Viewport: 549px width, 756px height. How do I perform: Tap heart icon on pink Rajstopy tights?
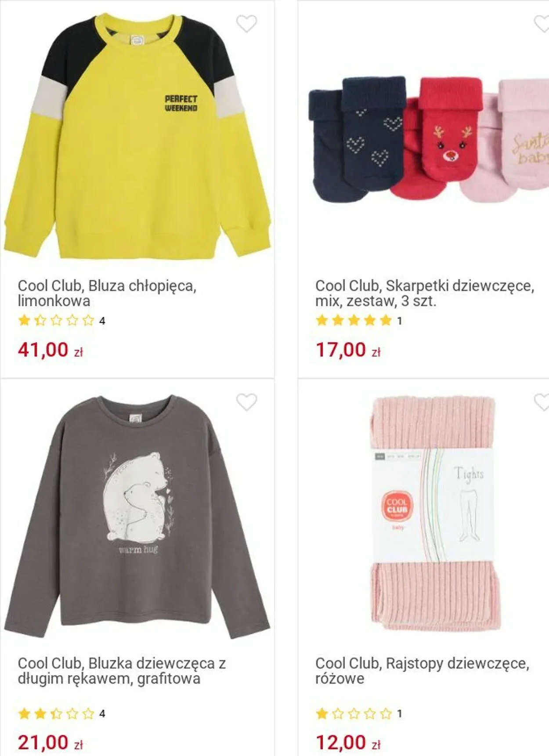pyautogui.click(x=542, y=402)
